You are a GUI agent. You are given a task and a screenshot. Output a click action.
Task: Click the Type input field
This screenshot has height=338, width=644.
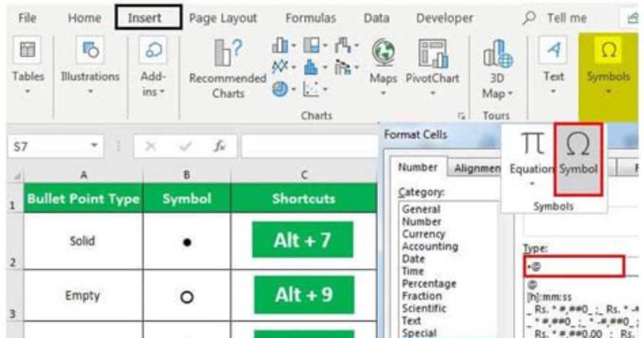pos(574,267)
